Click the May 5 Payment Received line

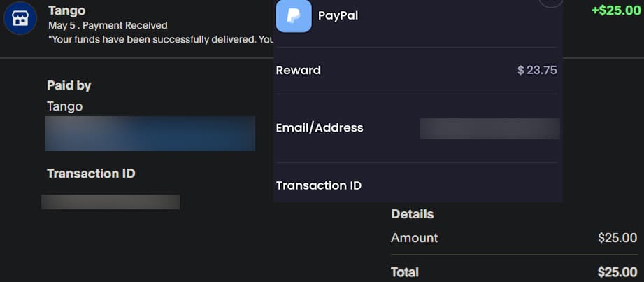[108, 25]
